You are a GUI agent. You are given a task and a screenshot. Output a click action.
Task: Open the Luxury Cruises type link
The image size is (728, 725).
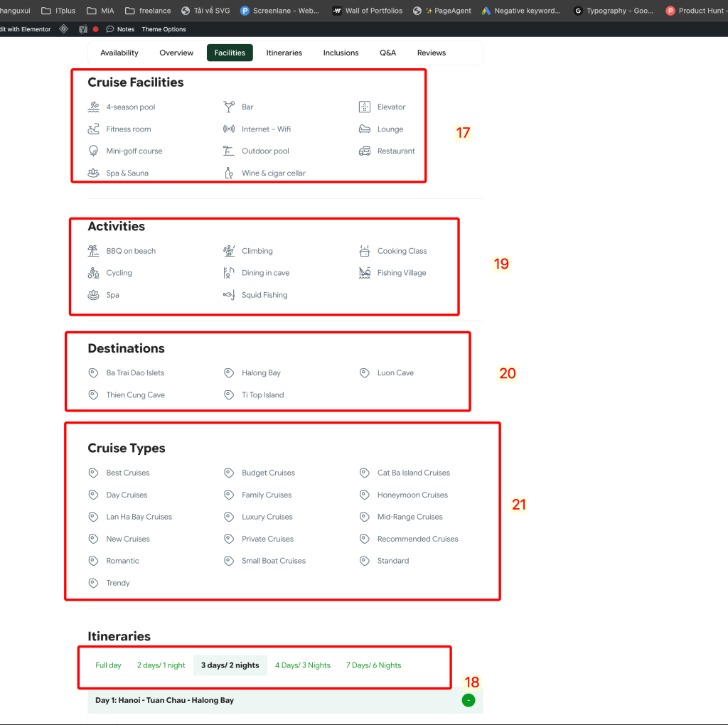point(267,517)
